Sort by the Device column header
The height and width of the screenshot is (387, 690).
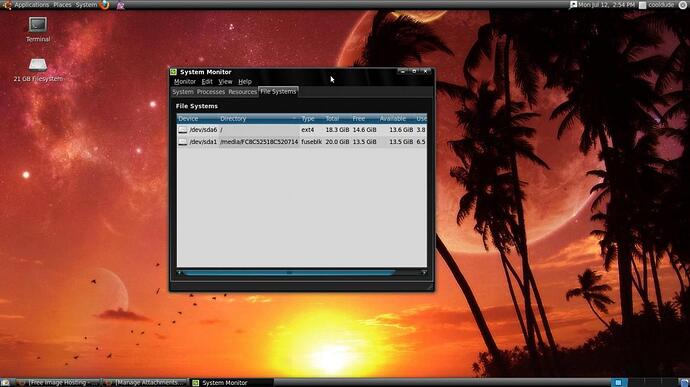click(198, 119)
